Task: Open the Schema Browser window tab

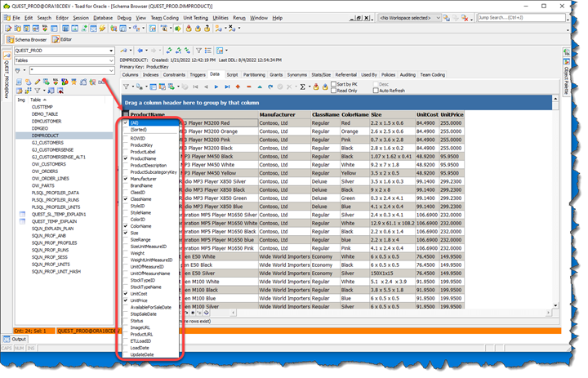Action: (27, 39)
